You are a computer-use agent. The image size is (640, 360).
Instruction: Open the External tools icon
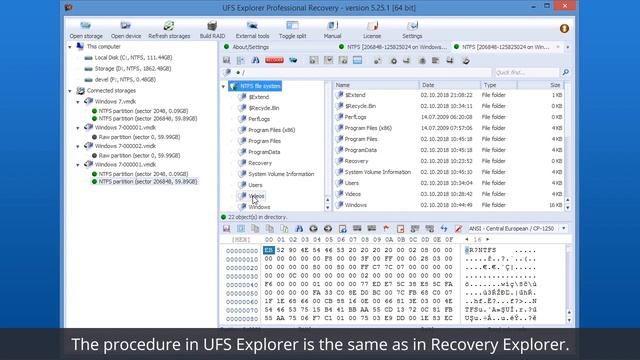252,26
